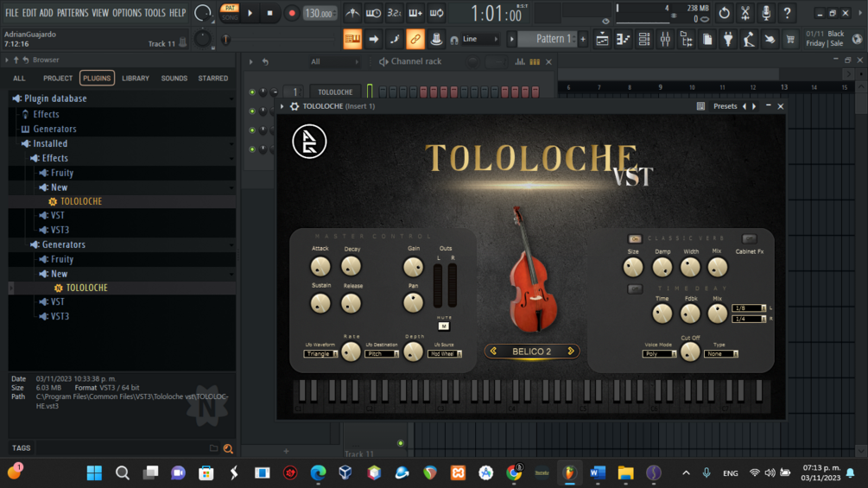Open the Voice Mode Poly dropdown
This screenshot has height=488, width=868.
pyautogui.click(x=659, y=353)
